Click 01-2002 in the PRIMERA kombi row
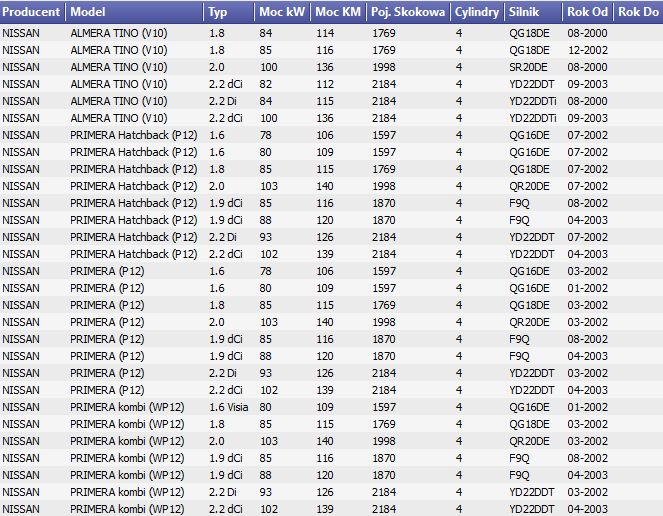 (588, 407)
